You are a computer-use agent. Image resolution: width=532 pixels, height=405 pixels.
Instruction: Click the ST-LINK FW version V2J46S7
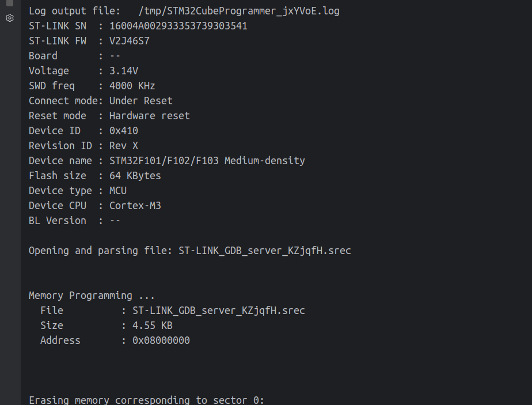pos(130,41)
